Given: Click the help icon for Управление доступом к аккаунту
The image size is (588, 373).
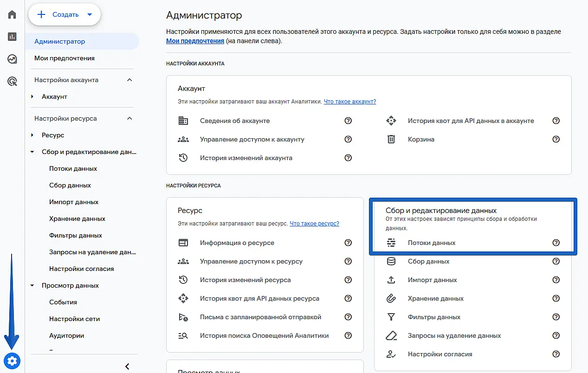Looking at the screenshot, I should coord(348,139).
